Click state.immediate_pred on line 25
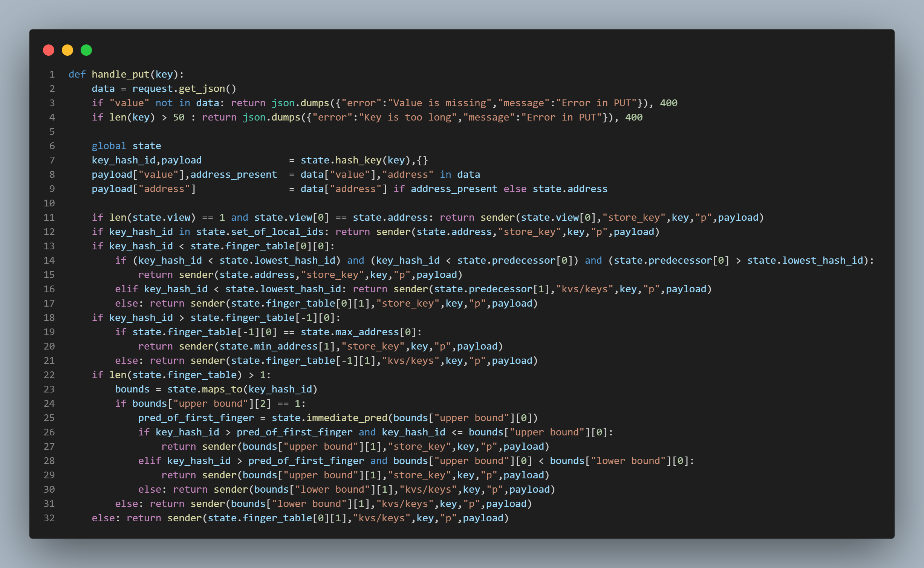The image size is (924, 568). click(x=329, y=418)
